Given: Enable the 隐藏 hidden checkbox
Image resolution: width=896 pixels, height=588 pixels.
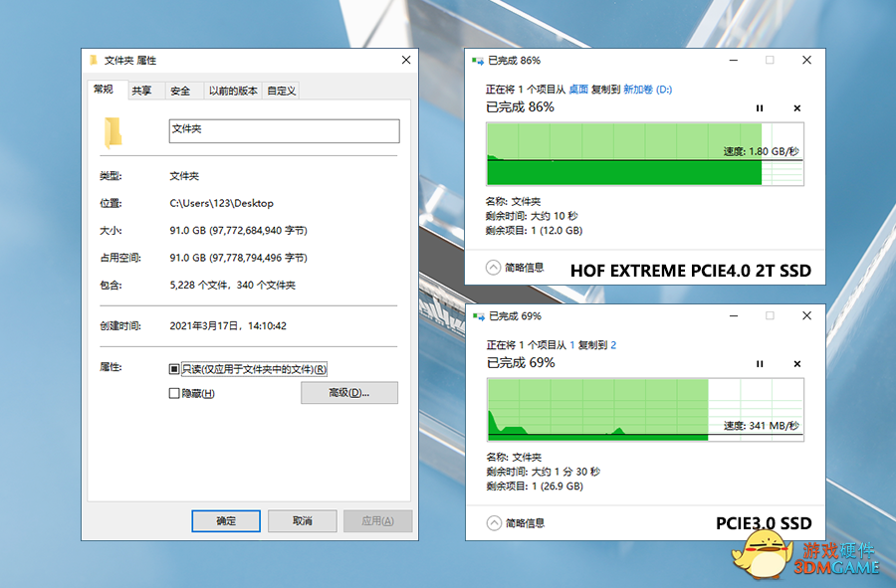Looking at the screenshot, I should (174, 393).
